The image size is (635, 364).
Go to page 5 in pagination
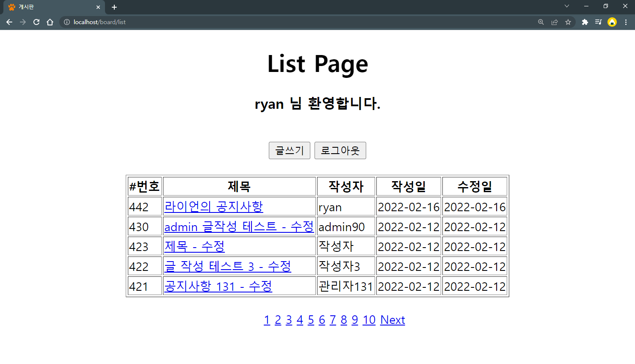(311, 320)
